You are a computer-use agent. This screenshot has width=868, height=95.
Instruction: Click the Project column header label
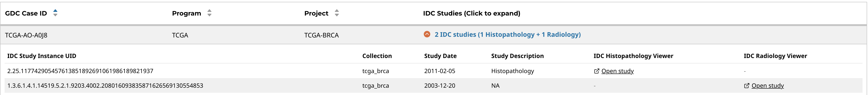(316, 13)
